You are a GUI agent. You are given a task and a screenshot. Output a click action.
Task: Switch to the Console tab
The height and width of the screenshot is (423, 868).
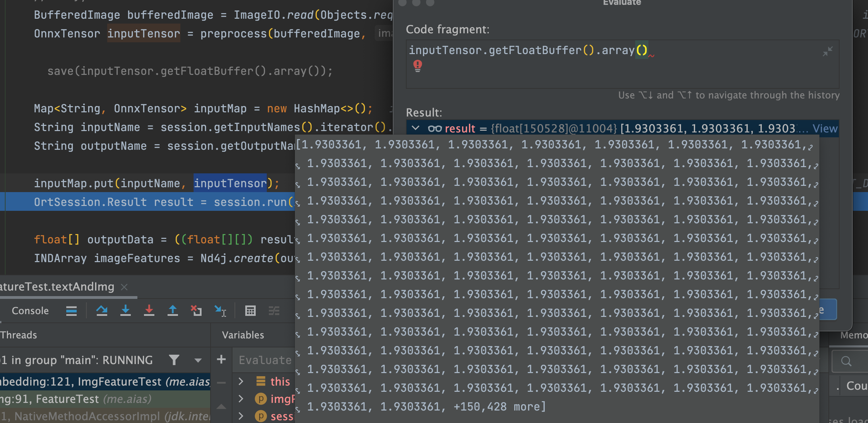click(30, 310)
